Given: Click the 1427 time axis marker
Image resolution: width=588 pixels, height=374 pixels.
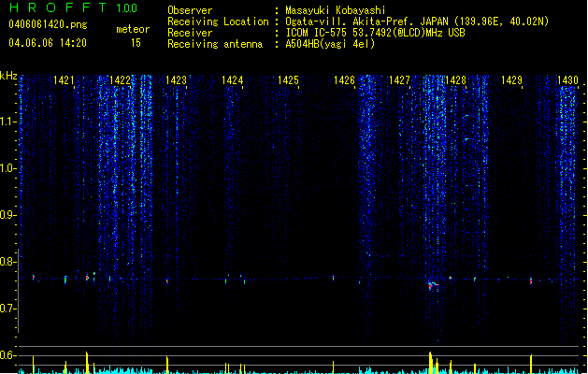Looking at the screenshot, I should pos(400,80).
